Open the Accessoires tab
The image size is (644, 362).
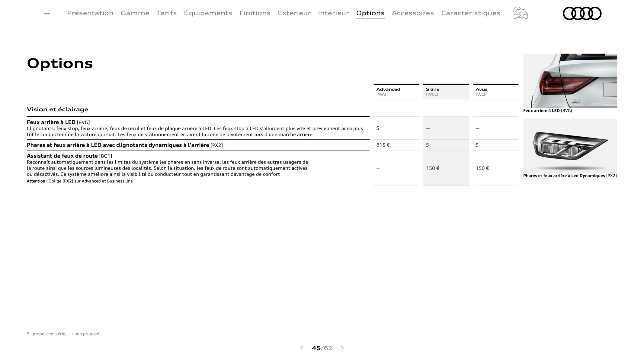pyautogui.click(x=413, y=13)
